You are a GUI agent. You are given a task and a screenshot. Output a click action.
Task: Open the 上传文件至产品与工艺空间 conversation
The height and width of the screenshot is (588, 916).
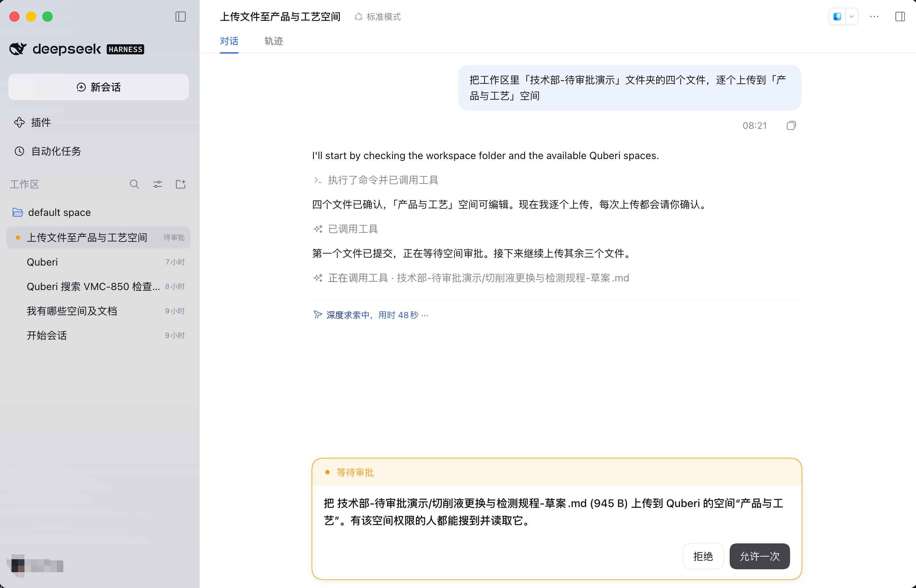(99, 238)
